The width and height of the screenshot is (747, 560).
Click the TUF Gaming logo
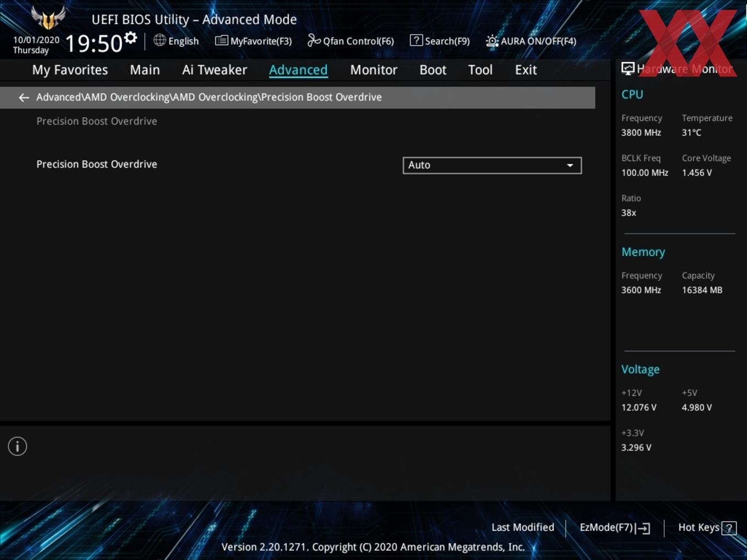pos(48,18)
